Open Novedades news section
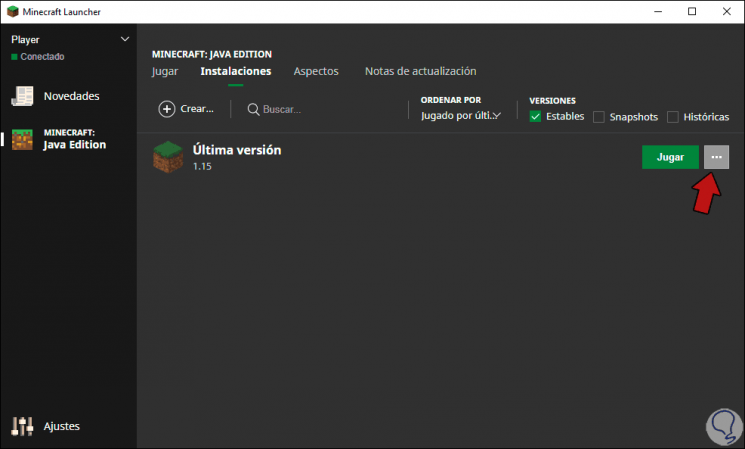Screen dimensions: 745x449 tap(56, 96)
